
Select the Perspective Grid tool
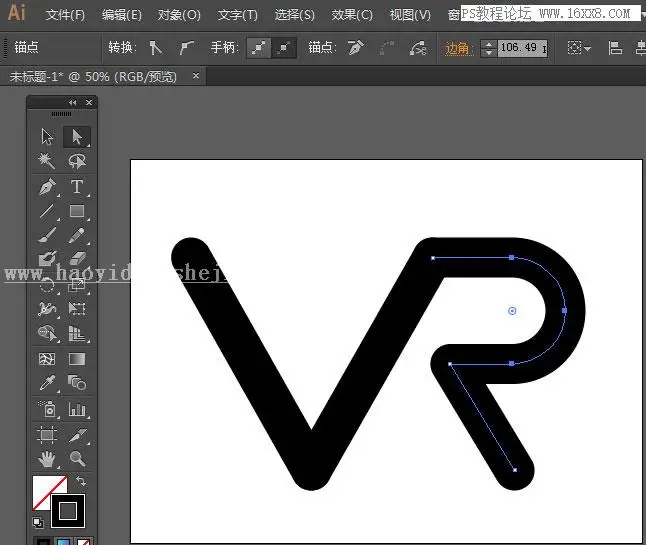[x=77, y=333]
